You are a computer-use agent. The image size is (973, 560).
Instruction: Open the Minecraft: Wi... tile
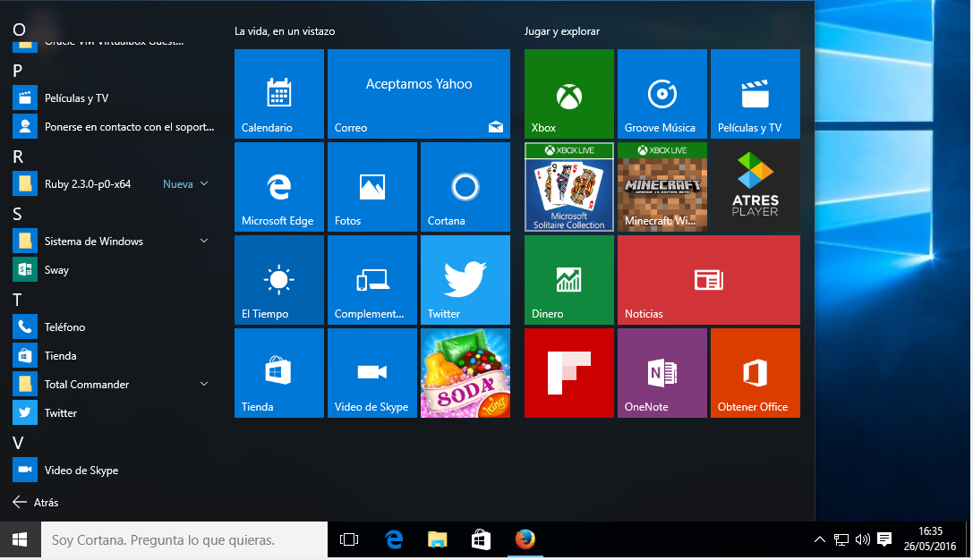661,186
